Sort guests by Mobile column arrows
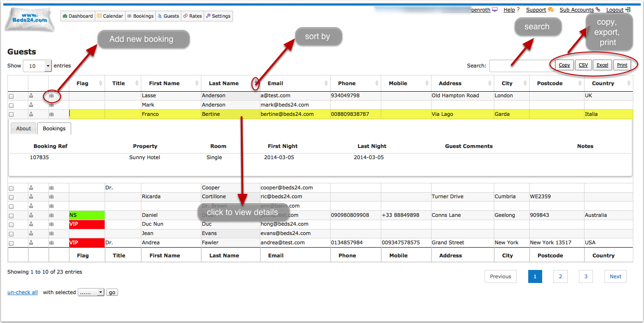This screenshot has width=644, height=323. pyautogui.click(x=427, y=83)
